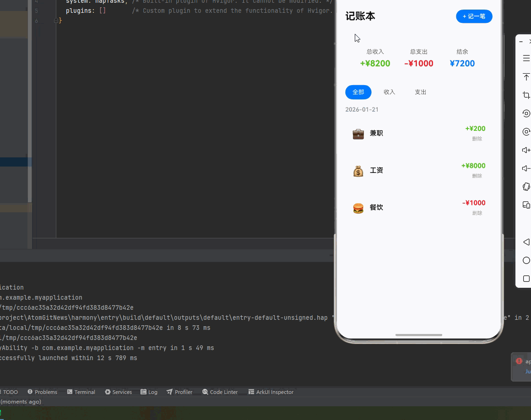Decrease emulator volume with speaker minus icon
Image resolution: width=531 pixels, height=420 pixels.
pos(526,168)
